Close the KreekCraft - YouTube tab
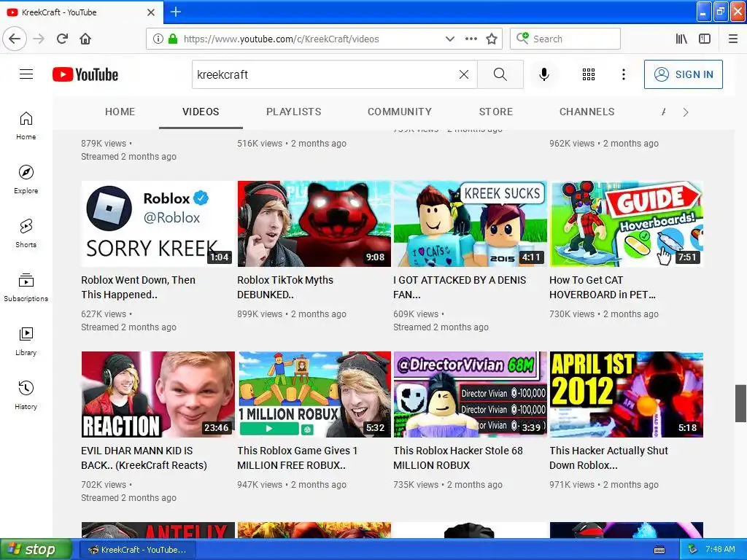Screen dimensions: 747x560 pos(151,12)
